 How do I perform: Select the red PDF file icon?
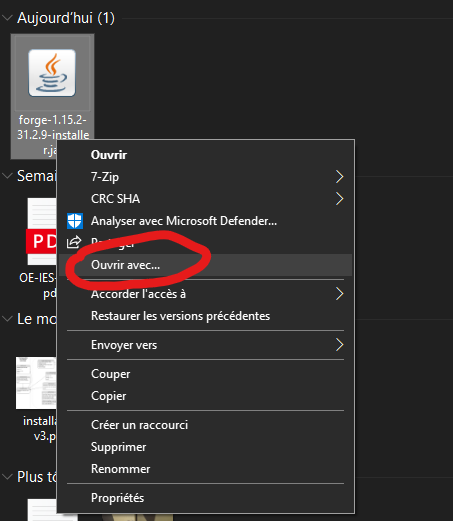41,232
